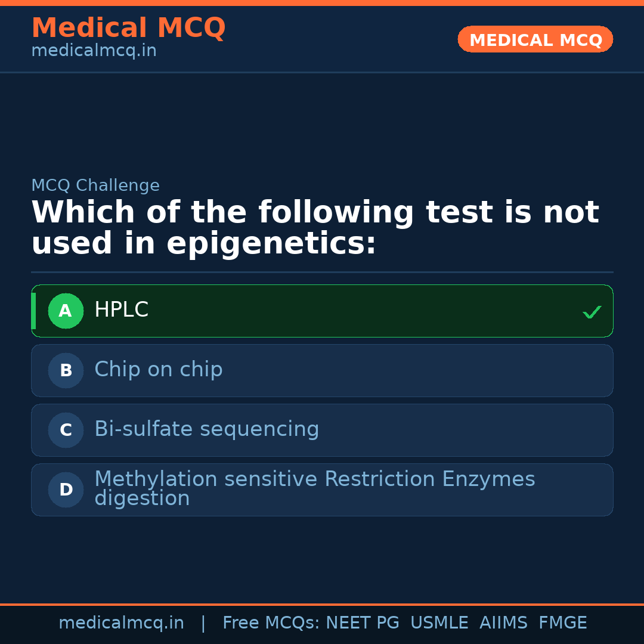This screenshot has width=644, height=644.
Task: Switch to the USMLE section
Action: (x=439, y=622)
